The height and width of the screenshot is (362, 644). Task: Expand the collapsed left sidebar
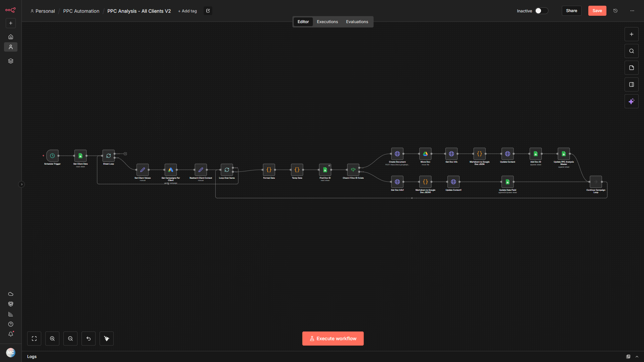(21, 184)
